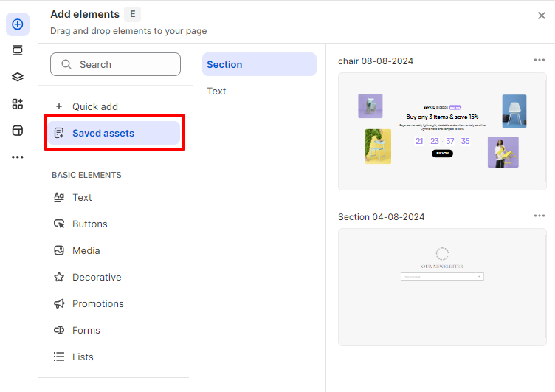Open the Layers icon in left sidebar
The height and width of the screenshot is (392, 555).
(x=18, y=77)
